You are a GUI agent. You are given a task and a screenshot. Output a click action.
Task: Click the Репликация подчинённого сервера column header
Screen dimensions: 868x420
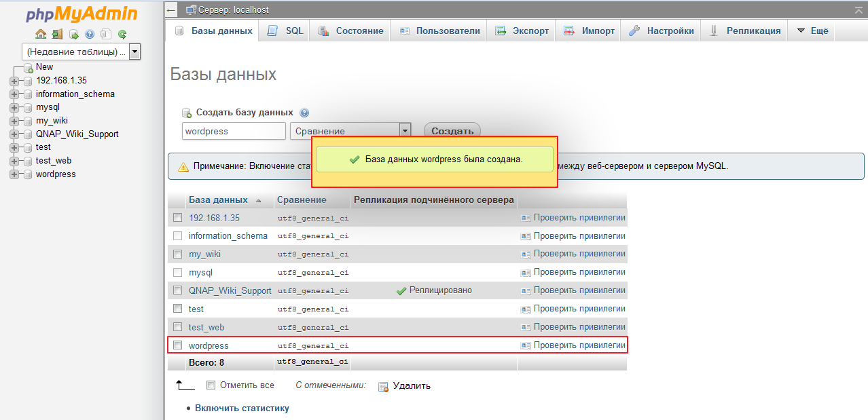click(x=434, y=200)
